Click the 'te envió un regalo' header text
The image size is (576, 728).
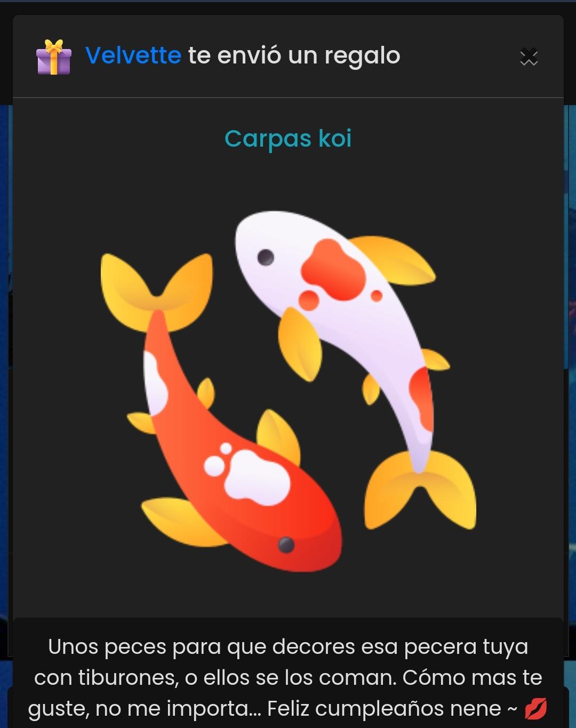(294, 55)
